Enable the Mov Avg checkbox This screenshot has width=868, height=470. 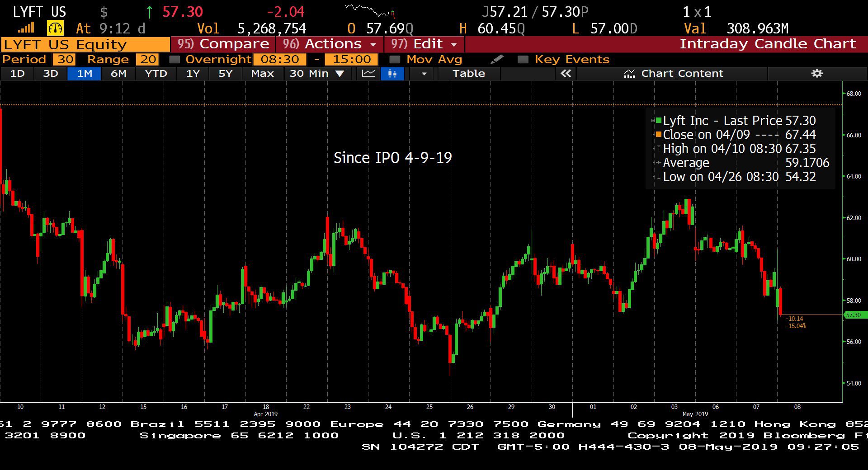point(395,59)
